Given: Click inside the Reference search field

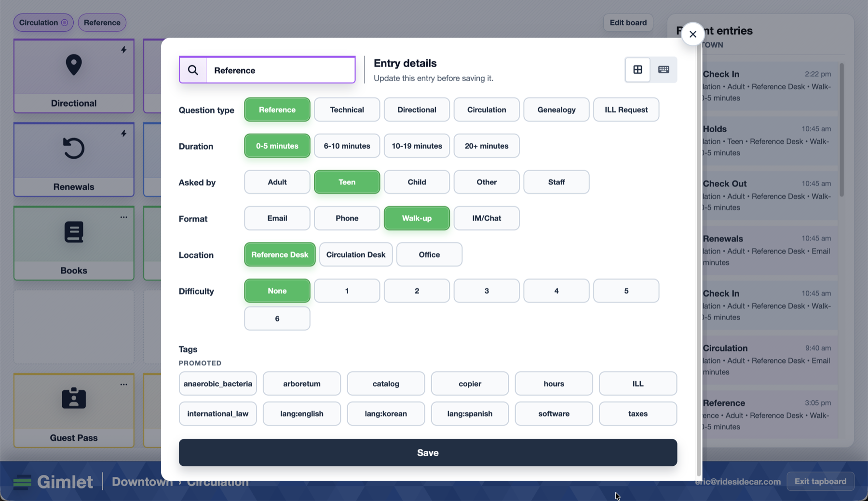Looking at the screenshot, I should [x=281, y=70].
